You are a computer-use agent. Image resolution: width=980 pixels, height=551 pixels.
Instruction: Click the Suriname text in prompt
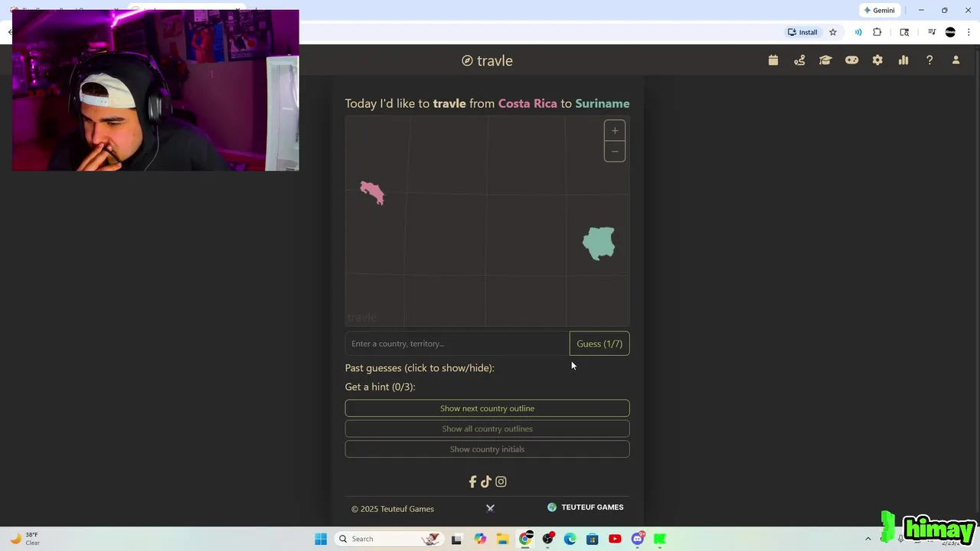[x=603, y=103]
